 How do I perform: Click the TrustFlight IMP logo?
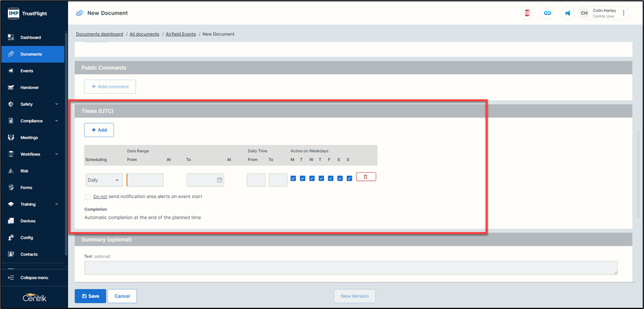[14, 13]
